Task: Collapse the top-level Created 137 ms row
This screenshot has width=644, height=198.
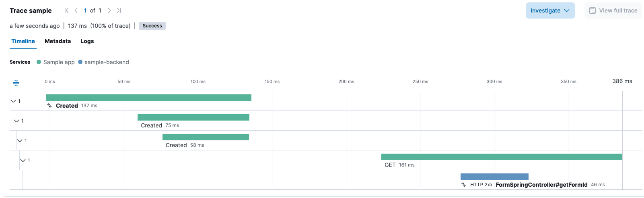Action: click(13, 101)
